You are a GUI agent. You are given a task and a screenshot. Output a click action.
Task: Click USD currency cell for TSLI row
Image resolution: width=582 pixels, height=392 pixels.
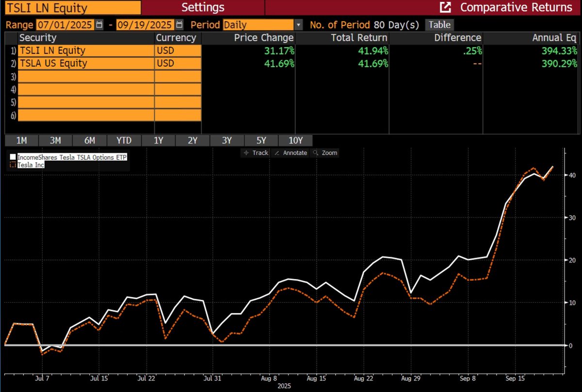pos(178,50)
